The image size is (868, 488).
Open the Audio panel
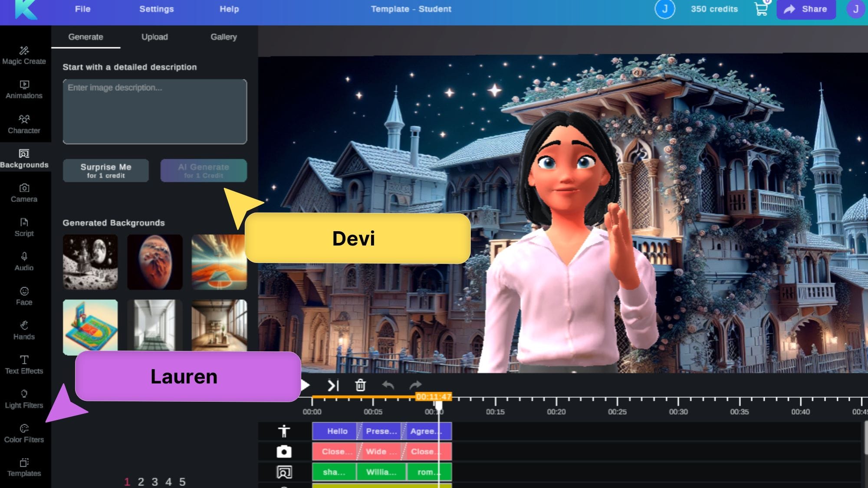point(24,262)
